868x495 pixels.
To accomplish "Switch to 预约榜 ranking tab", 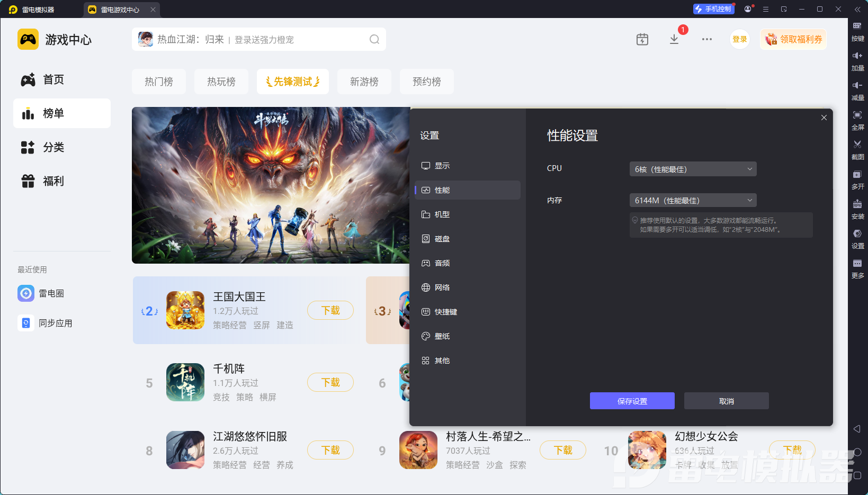I will point(427,82).
